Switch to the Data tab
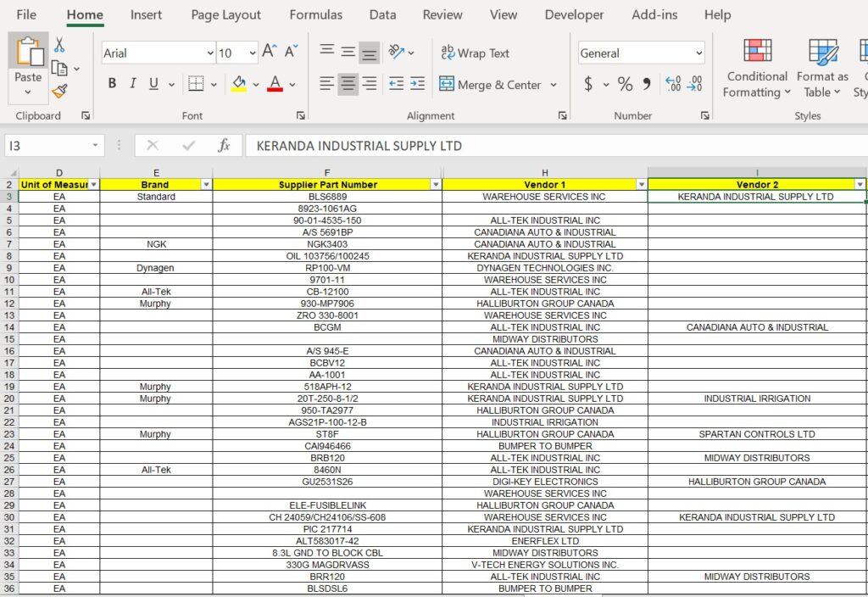 point(382,15)
